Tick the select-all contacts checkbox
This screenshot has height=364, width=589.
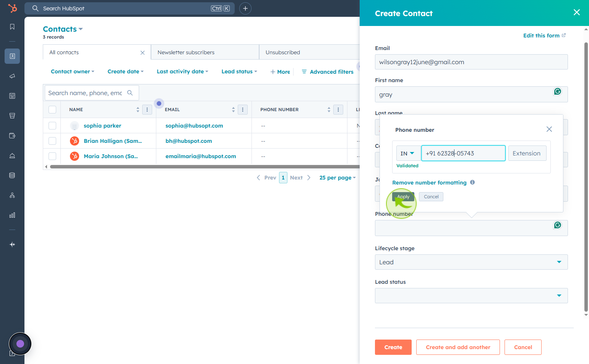pyautogui.click(x=52, y=110)
